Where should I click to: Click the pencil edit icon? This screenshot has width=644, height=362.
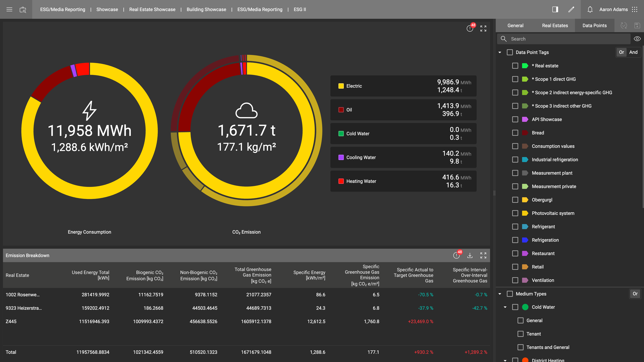(x=571, y=10)
